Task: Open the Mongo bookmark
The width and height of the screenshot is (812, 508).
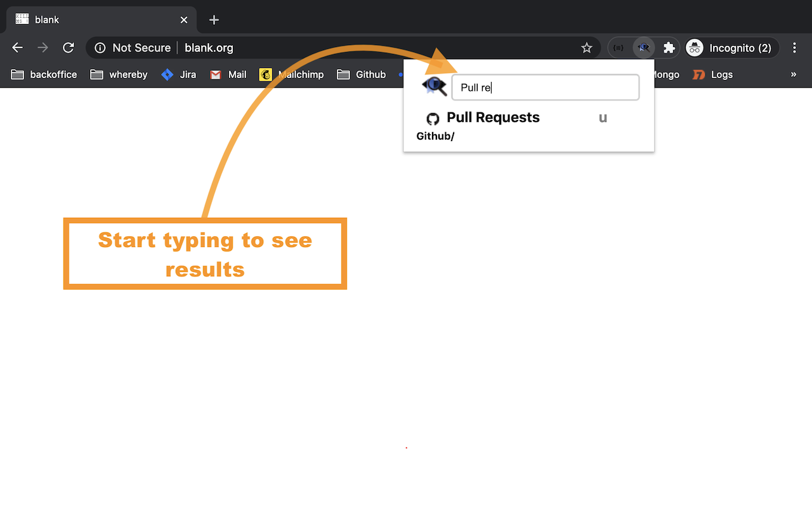Action: [x=664, y=74]
